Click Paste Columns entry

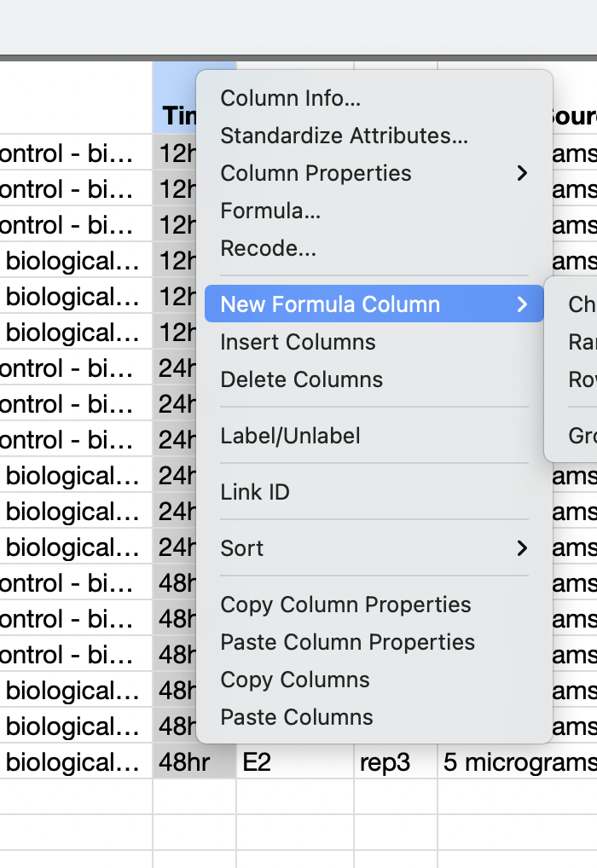click(297, 717)
